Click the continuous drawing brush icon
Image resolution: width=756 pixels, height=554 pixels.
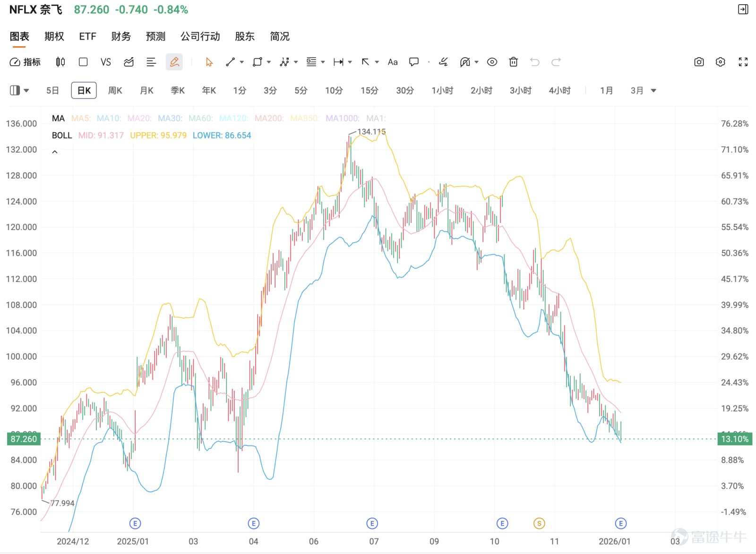pyautogui.click(x=443, y=62)
